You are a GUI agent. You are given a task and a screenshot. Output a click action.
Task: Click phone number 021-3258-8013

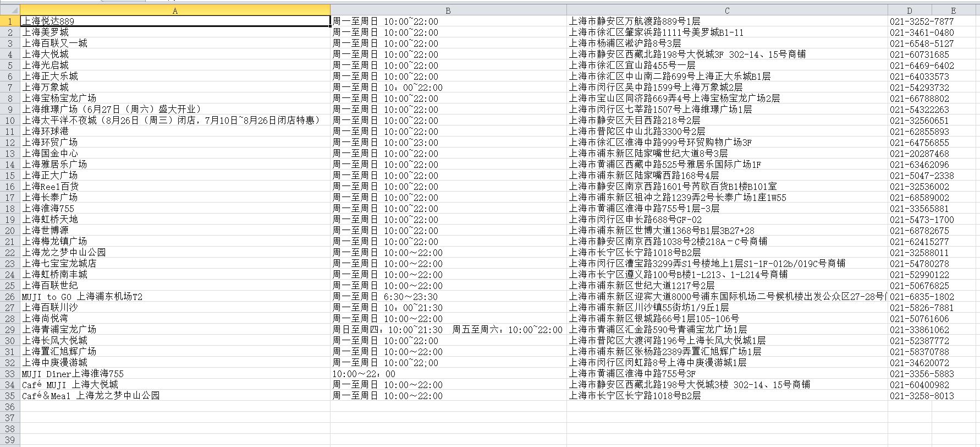[922, 396]
